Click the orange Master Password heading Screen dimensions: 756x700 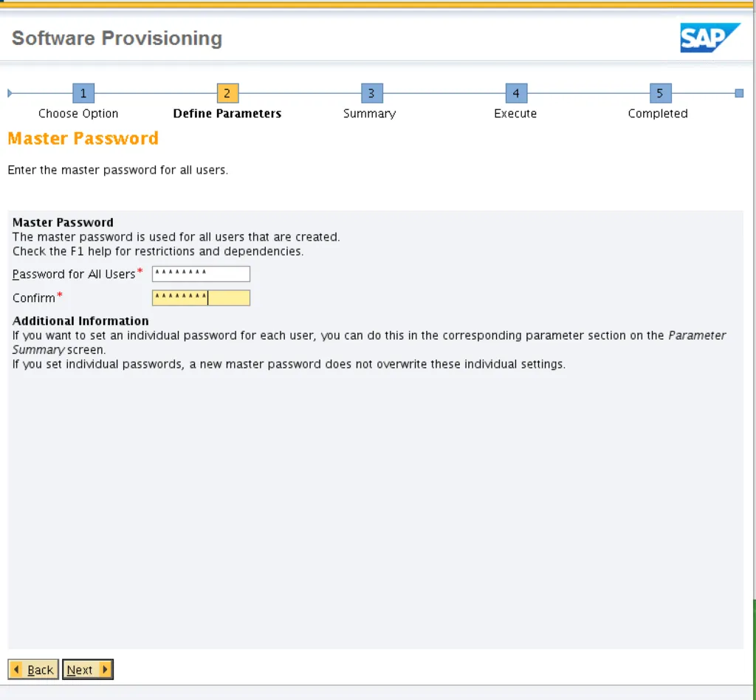[x=83, y=139]
